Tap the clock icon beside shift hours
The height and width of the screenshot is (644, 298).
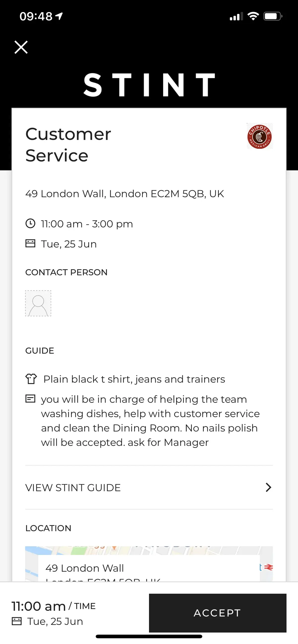31,223
